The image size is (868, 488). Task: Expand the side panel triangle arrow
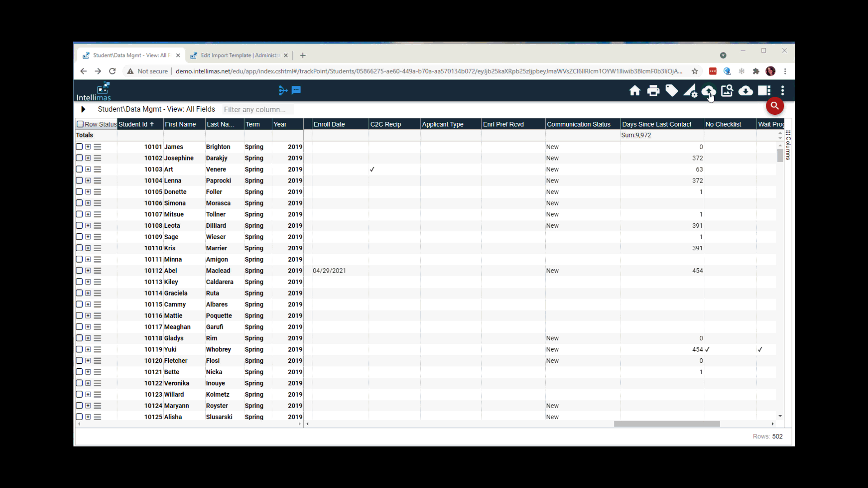[x=83, y=109]
